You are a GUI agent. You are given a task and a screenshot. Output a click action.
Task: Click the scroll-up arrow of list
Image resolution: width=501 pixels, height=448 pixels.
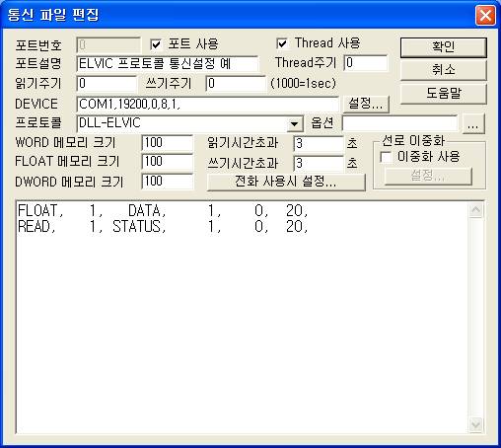click(x=475, y=210)
